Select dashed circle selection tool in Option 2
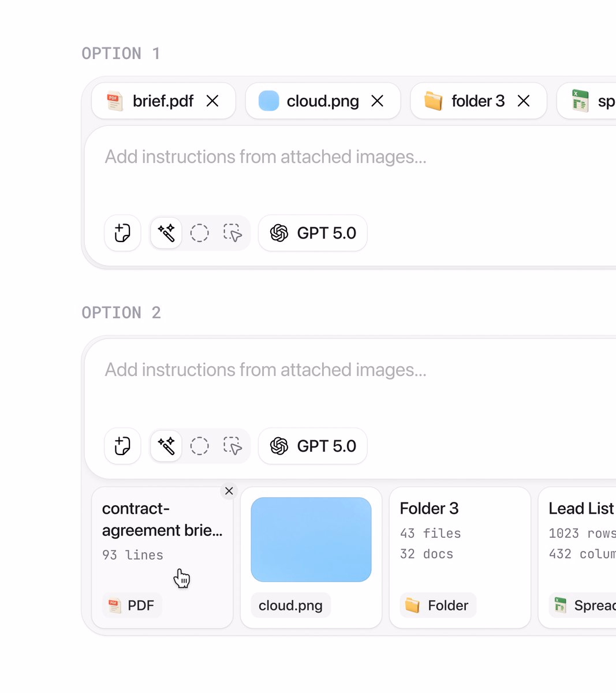616x693 pixels. point(200,446)
